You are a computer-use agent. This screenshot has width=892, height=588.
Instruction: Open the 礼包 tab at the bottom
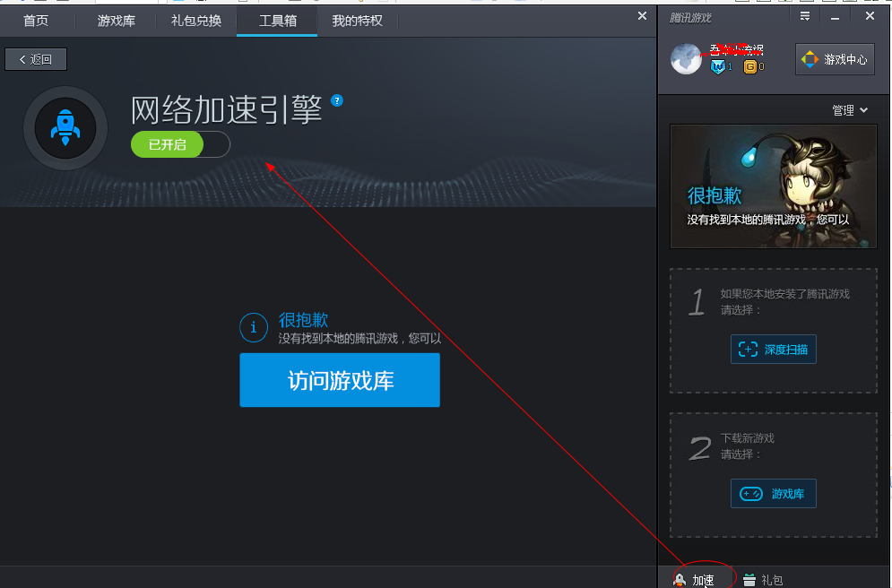coord(763,579)
